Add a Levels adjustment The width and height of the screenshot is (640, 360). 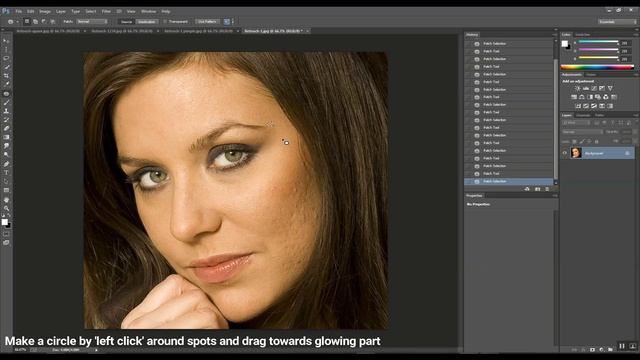click(x=586, y=88)
